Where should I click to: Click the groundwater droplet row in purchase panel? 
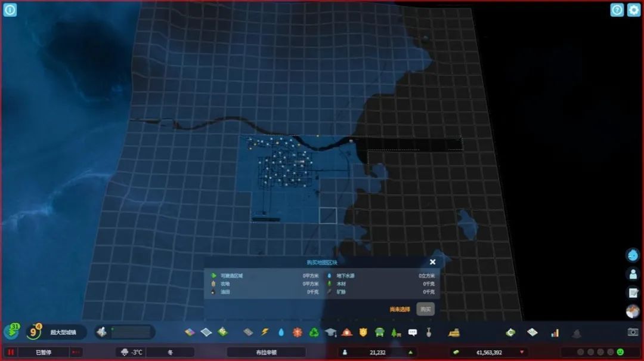[x=380, y=276]
